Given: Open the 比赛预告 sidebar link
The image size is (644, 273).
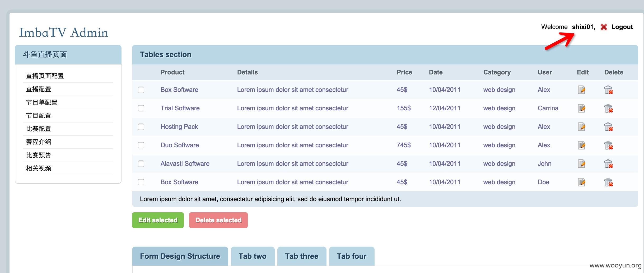Looking at the screenshot, I should coord(39,155).
